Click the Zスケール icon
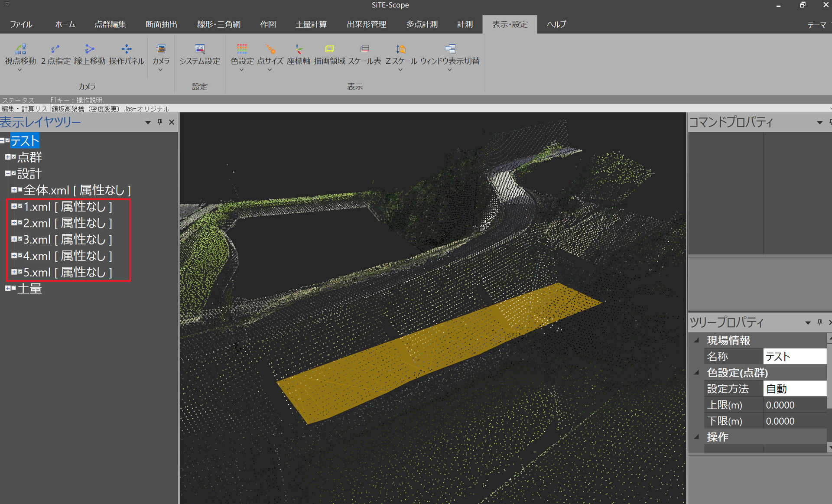 point(401,49)
